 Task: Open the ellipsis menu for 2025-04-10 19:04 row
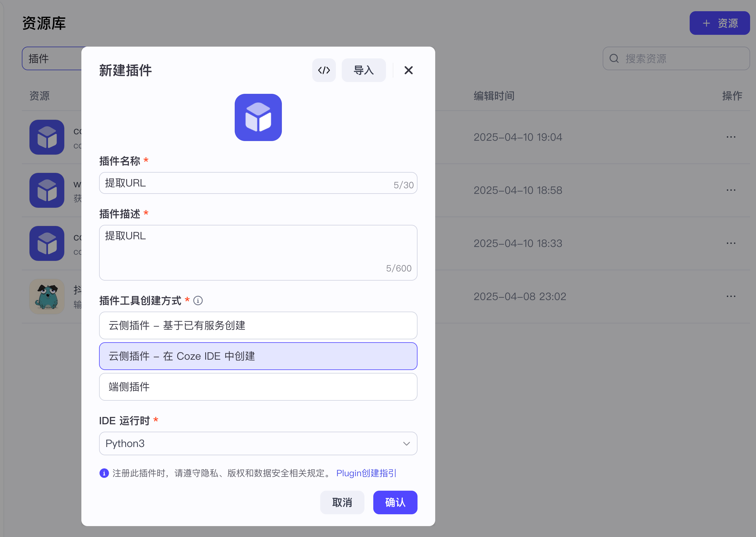pyautogui.click(x=731, y=137)
